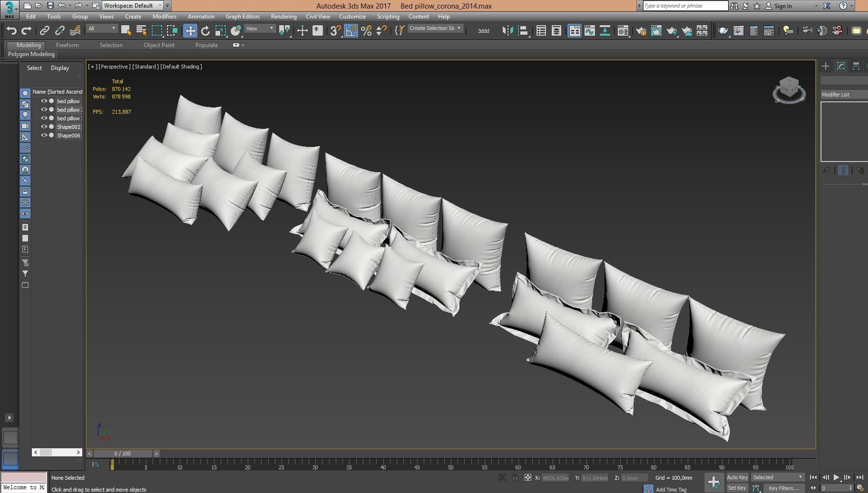Screen dimensions: 868x493
Task: Choose the Select and Rotate tool
Action: click(x=205, y=31)
